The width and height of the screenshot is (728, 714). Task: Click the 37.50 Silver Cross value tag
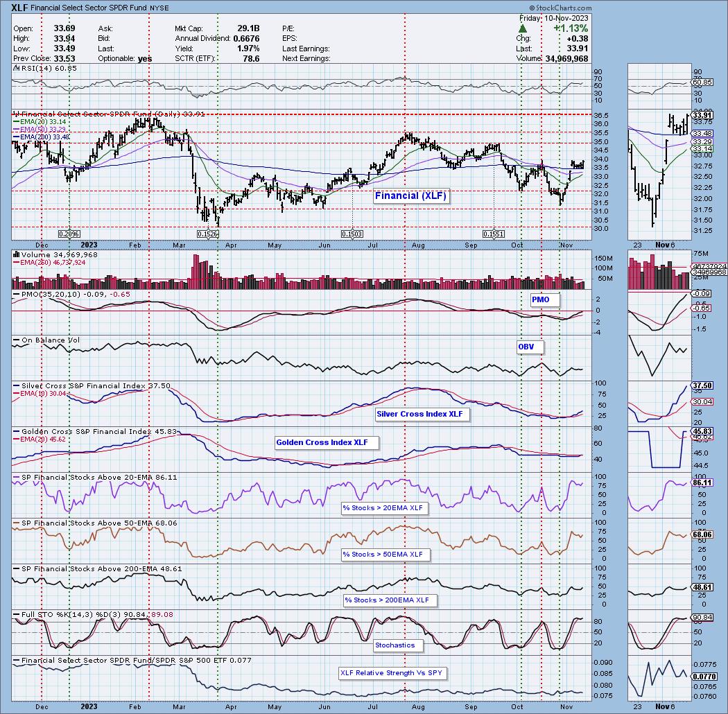click(702, 386)
